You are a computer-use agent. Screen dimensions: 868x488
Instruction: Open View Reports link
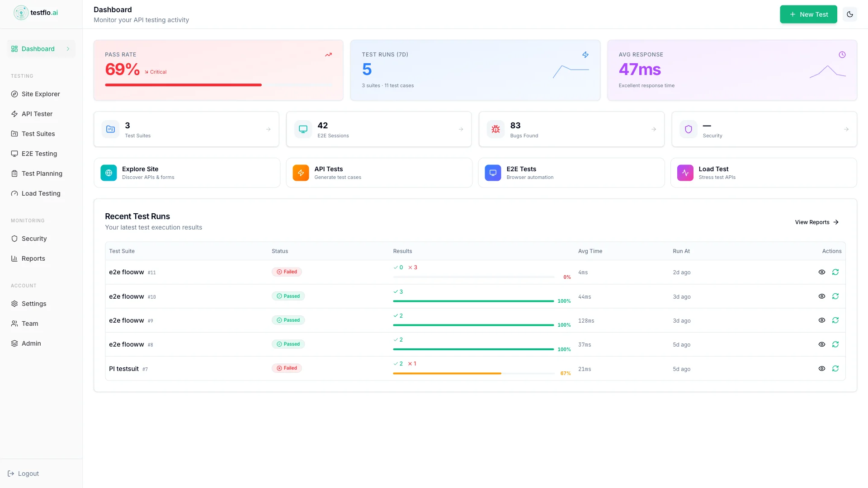click(816, 222)
